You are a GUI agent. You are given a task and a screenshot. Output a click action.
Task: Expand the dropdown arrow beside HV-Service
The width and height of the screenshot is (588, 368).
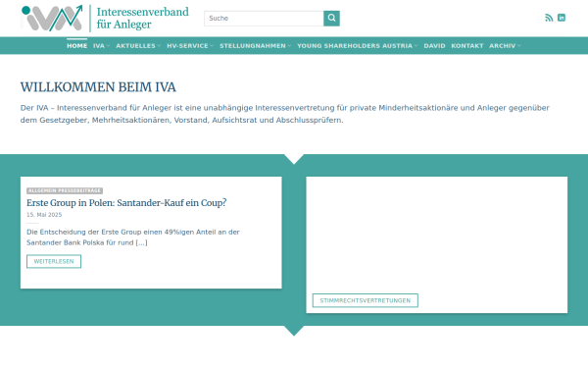(x=212, y=46)
